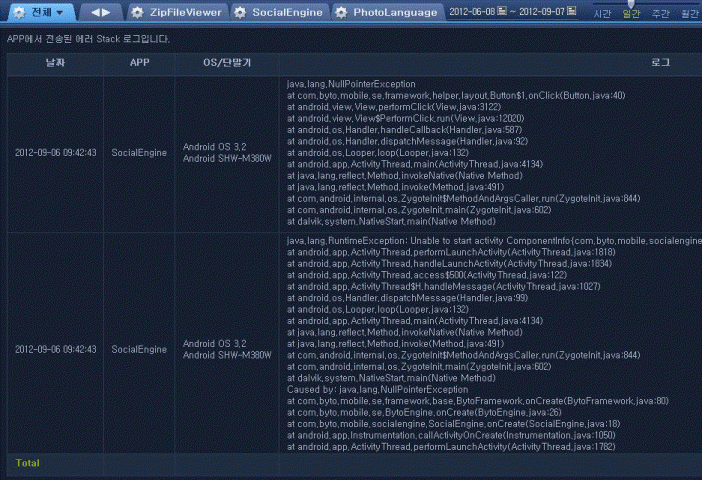This screenshot has height=480, width=702.
Task: Click the line dispatchMessage(Handler.java:92)
Action: [407, 141]
